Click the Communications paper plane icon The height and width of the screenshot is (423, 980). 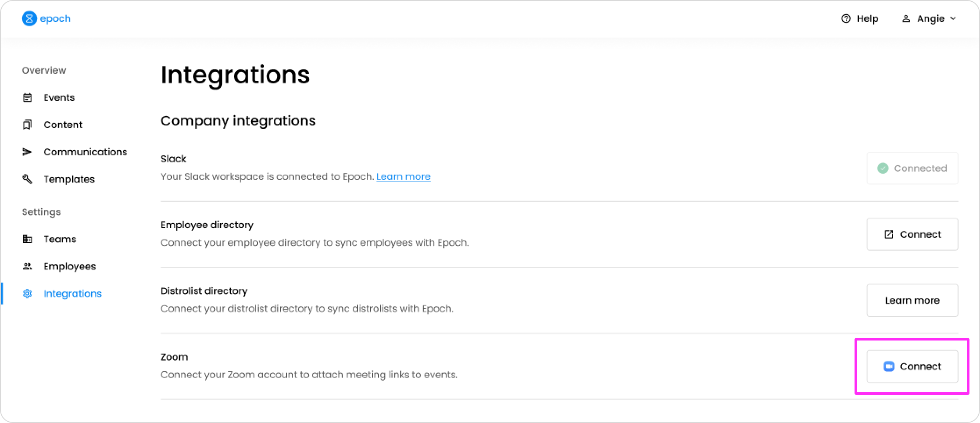click(27, 152)
